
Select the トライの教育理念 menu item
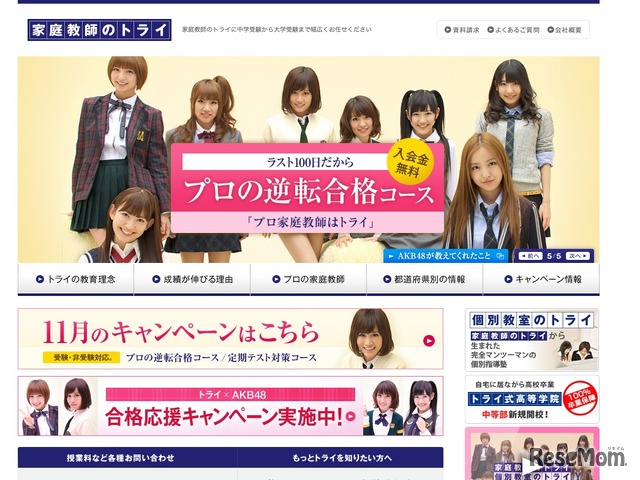(76, 279)
